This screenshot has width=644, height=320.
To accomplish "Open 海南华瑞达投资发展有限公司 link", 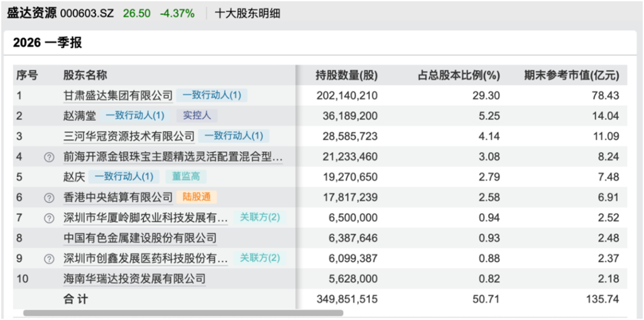I will point(134,279).
